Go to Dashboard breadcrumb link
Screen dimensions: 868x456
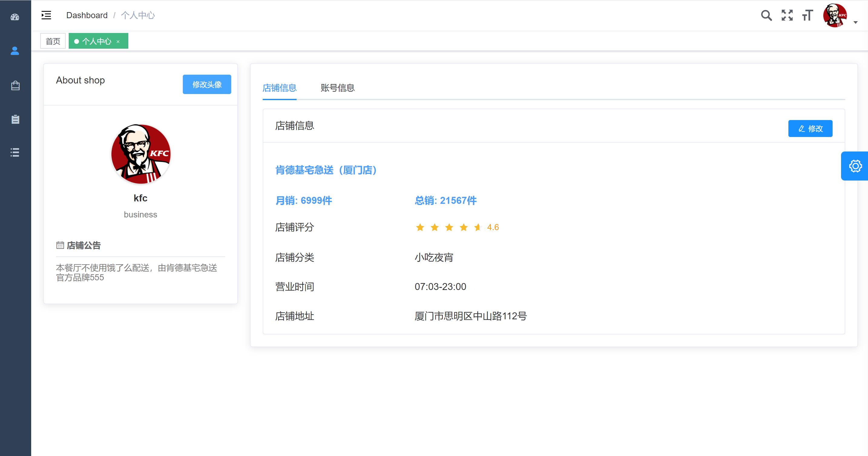click(x=87, y=15)
